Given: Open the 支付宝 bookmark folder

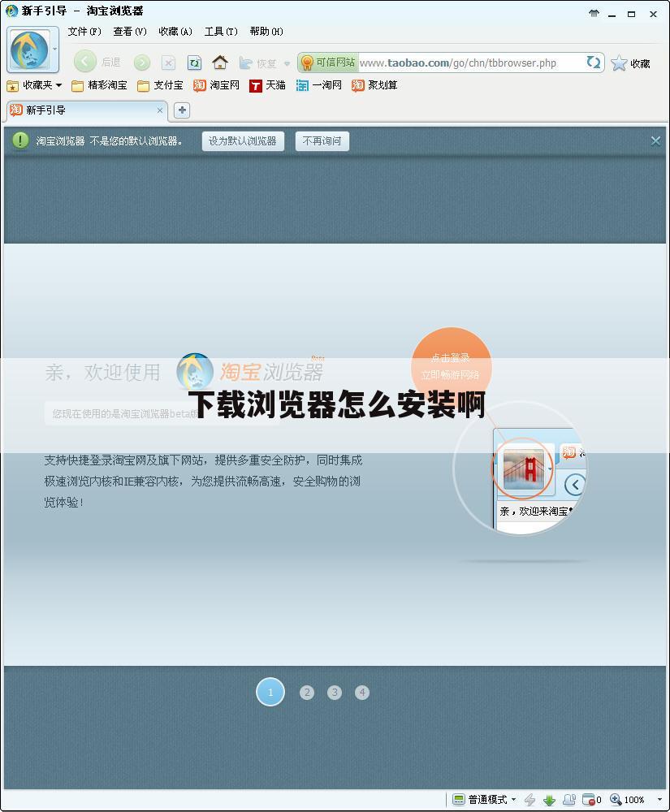Looking at the screenshot, I should click(x=160, y=85).
